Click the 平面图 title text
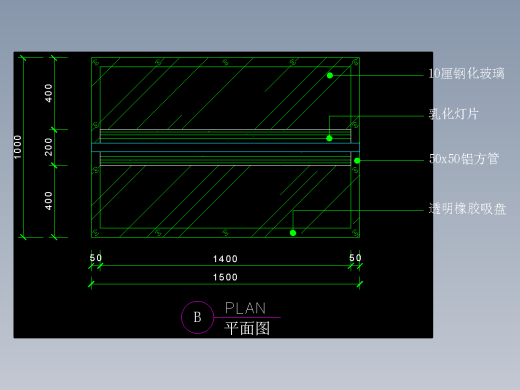The width and height of the screenshot is (520, 390). [247, 329]
